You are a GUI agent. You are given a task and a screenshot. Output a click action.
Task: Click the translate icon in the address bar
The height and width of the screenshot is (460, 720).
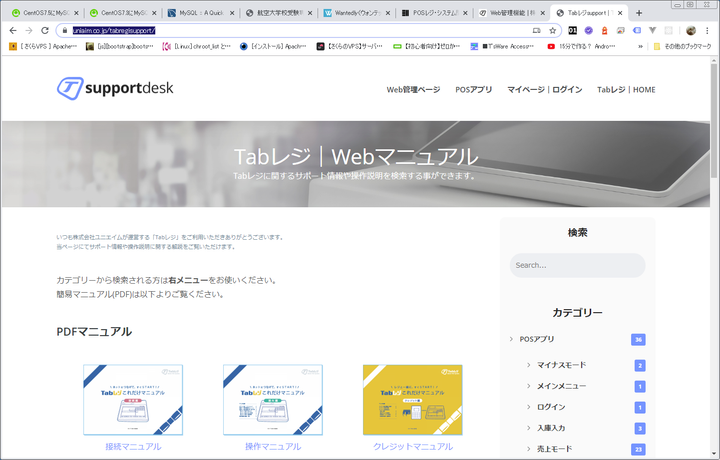coord(536,30)
